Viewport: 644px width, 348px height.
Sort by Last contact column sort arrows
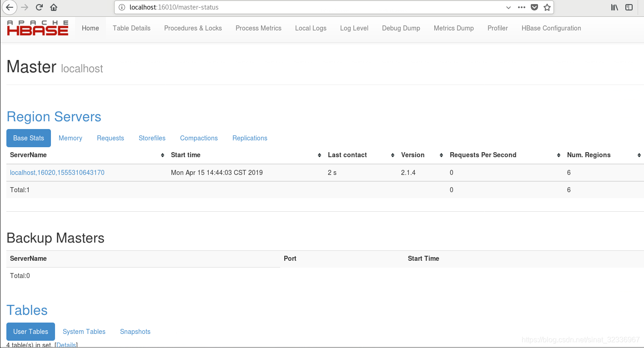[x=393, y=155]
